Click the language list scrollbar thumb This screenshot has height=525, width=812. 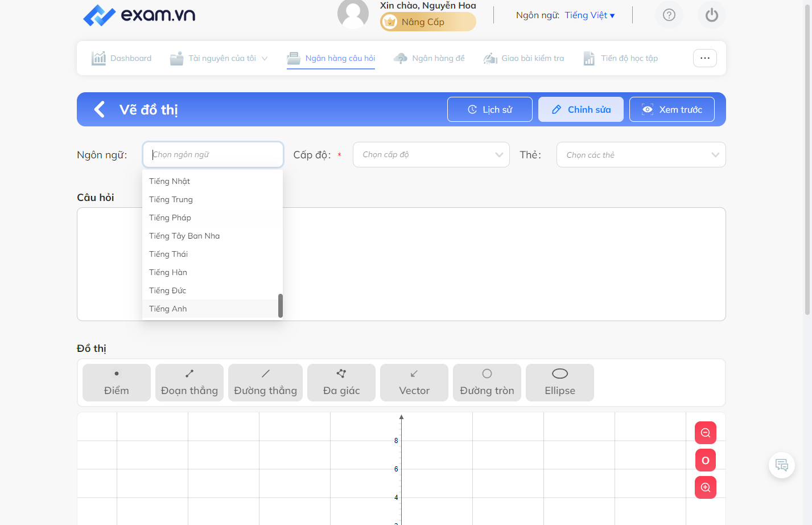[281, 306]
